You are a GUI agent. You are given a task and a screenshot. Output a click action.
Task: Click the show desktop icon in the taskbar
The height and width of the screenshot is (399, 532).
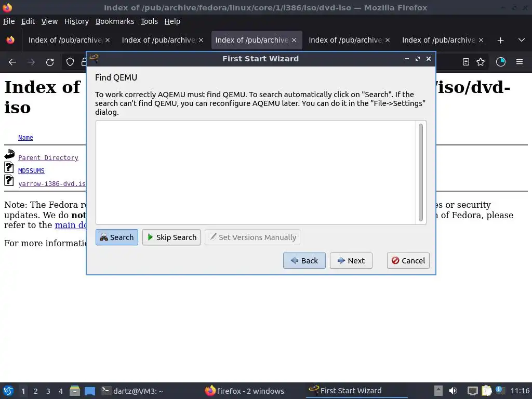[90, 391]
